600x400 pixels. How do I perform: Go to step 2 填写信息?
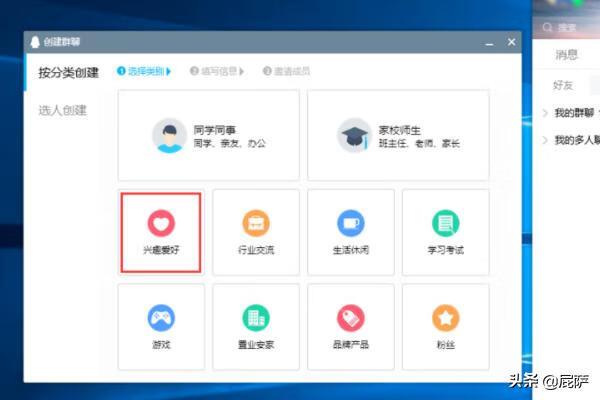click(x=217, y=71)
